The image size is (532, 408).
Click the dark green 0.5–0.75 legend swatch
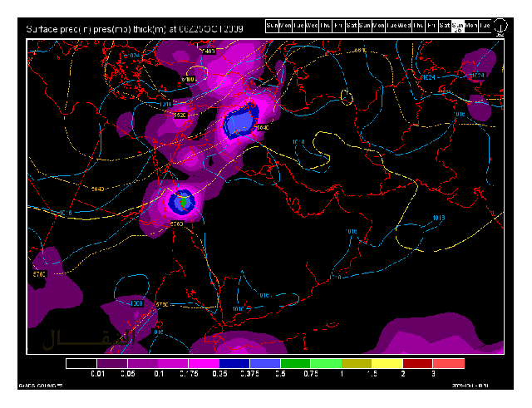tap(296, 364)
